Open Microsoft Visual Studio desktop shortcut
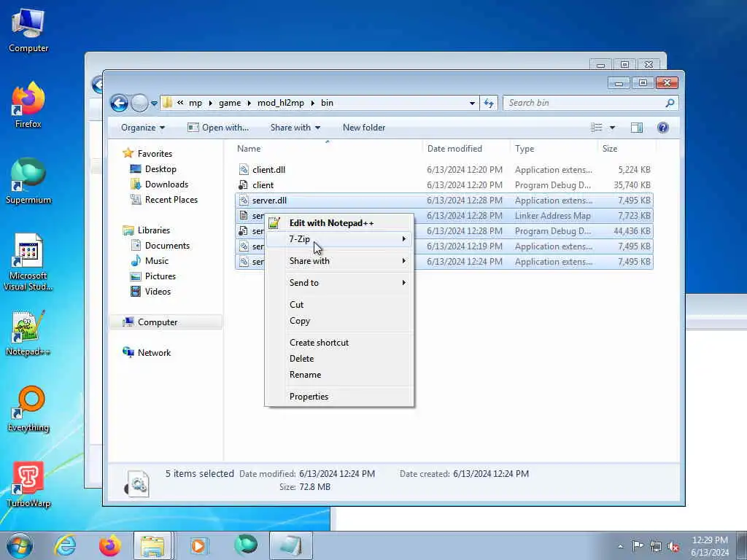 28,262
